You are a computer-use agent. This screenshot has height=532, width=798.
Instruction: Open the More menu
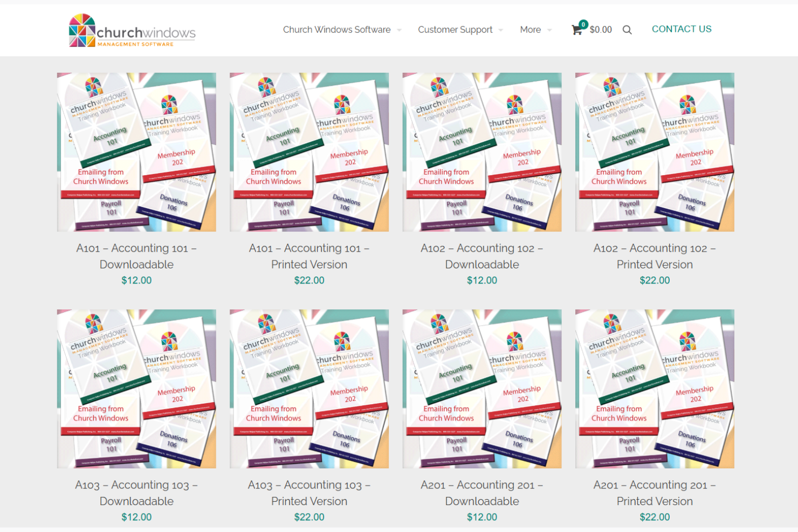pyautogui.click(x=531, y=30)
